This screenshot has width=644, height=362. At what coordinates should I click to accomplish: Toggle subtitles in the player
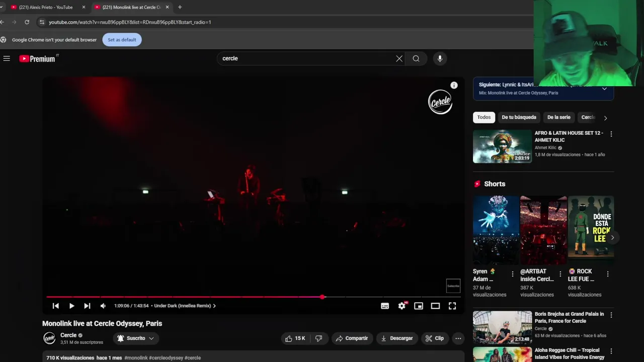click(x=385, y=306)
